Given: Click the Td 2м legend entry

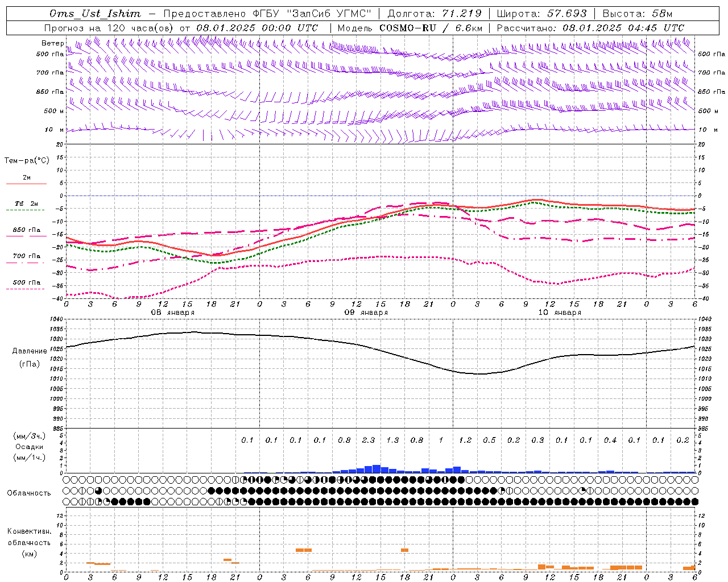Looking at the screenshot, I should 27,203.
